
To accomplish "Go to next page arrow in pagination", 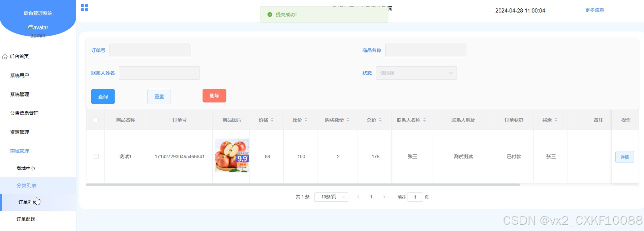I will pos(384,197).
